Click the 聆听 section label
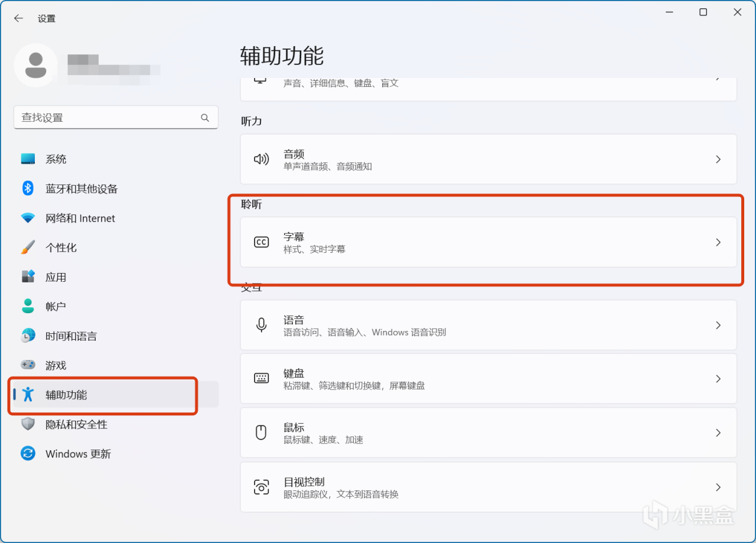The width and height of the screenshot is (756, 543). click(x=251, y=204)
